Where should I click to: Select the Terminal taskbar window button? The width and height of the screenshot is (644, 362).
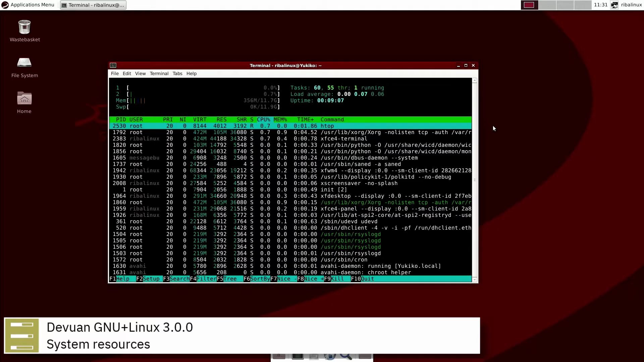(x=93, y=5)
